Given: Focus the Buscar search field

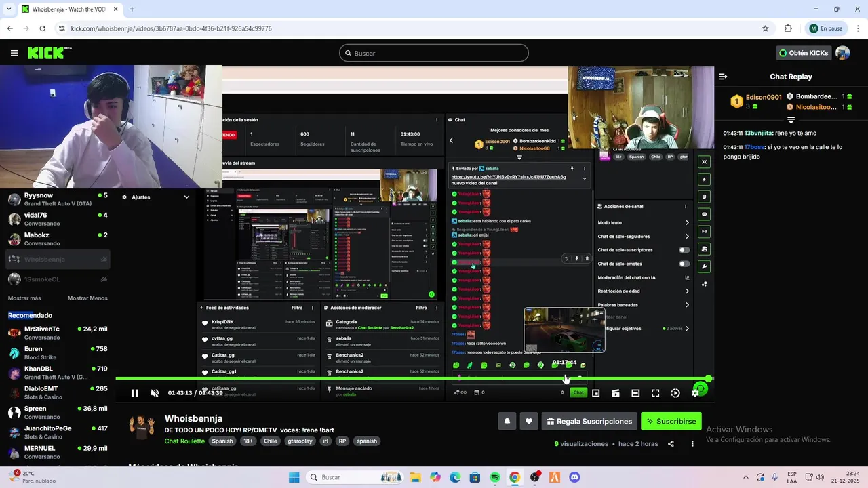Looking at the screenshot, I should 434,53.
